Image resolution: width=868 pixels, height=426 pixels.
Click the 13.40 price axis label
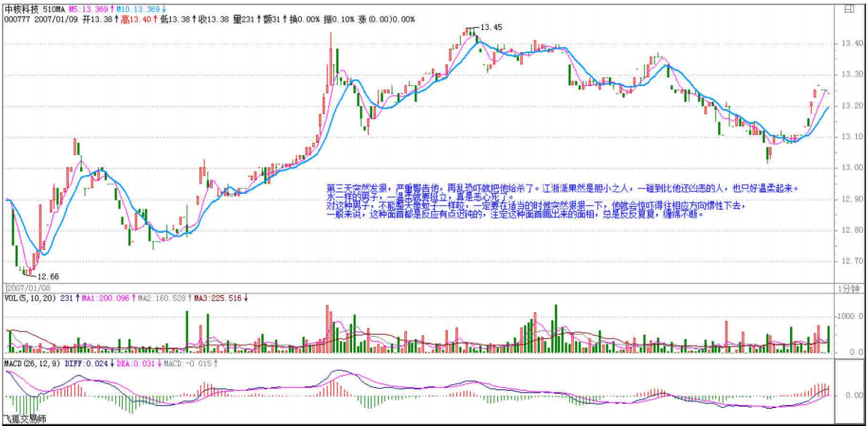[847, 44]
